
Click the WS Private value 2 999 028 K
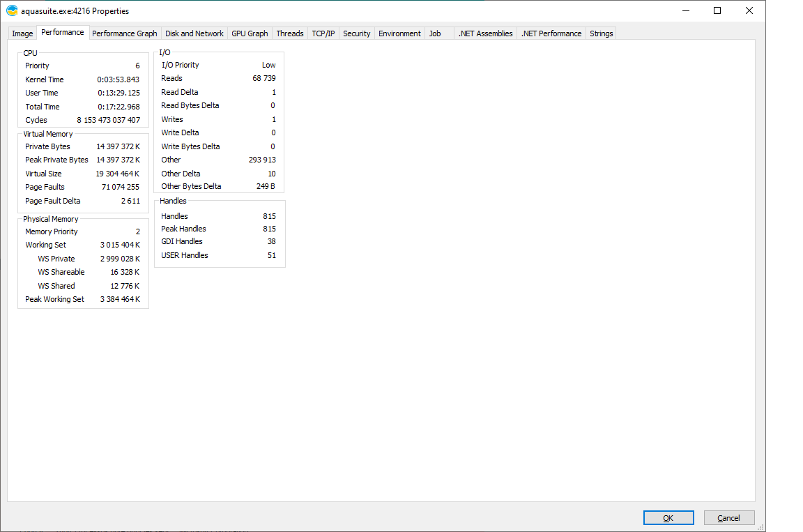(x=121, y=259)
